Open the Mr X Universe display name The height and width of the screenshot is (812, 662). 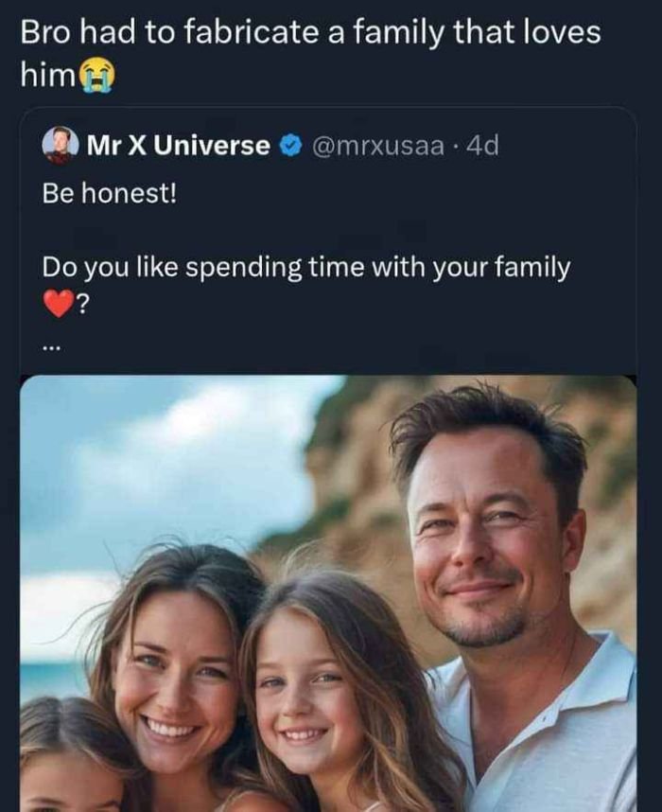178,146
